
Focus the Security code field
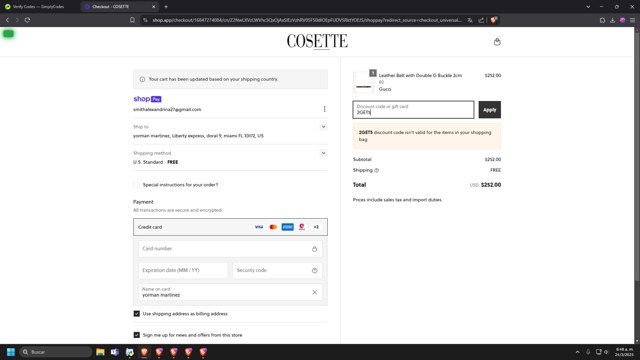click(x=277, y=270)
